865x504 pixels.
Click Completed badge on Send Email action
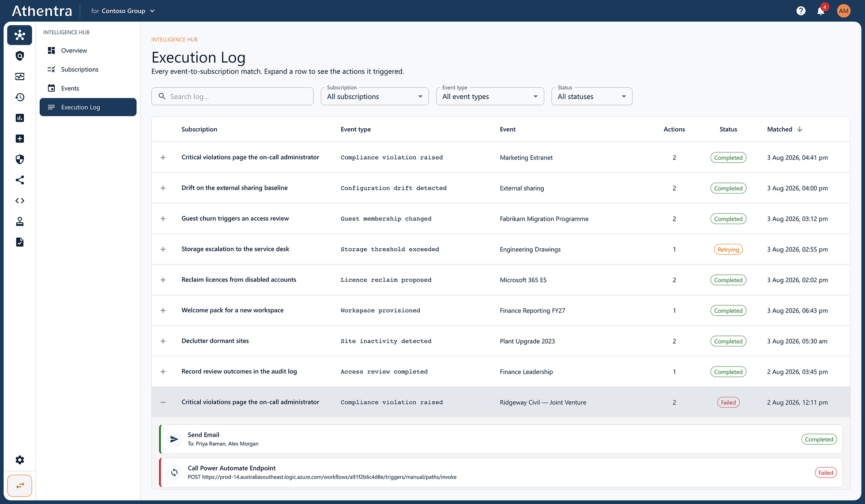819,439
